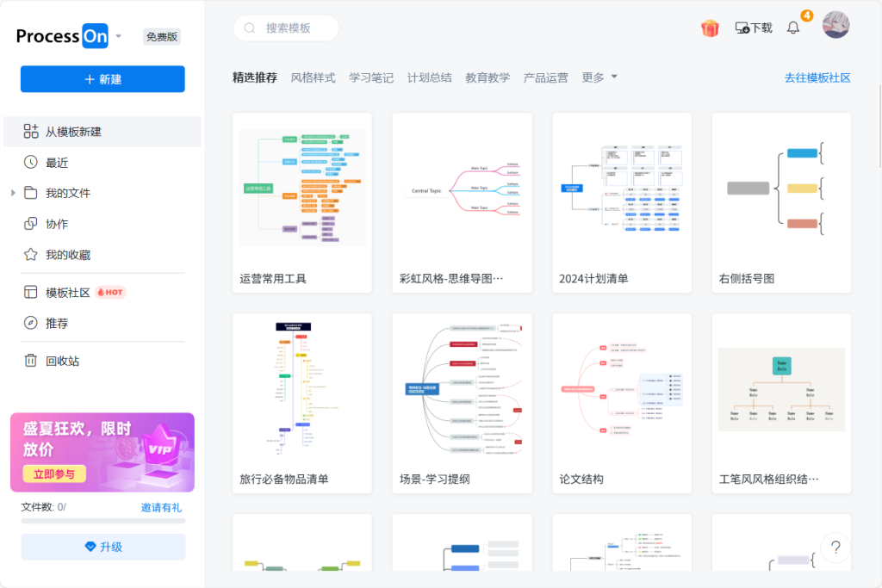882x588 pixels.
Task: Click the 下载 download label
Action: coord(761,28)
